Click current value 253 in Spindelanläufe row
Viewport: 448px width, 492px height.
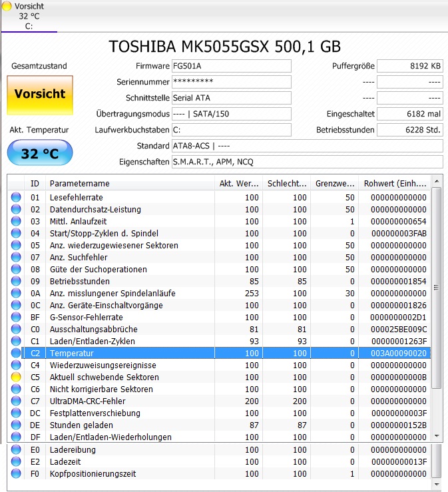pos(252,293)
